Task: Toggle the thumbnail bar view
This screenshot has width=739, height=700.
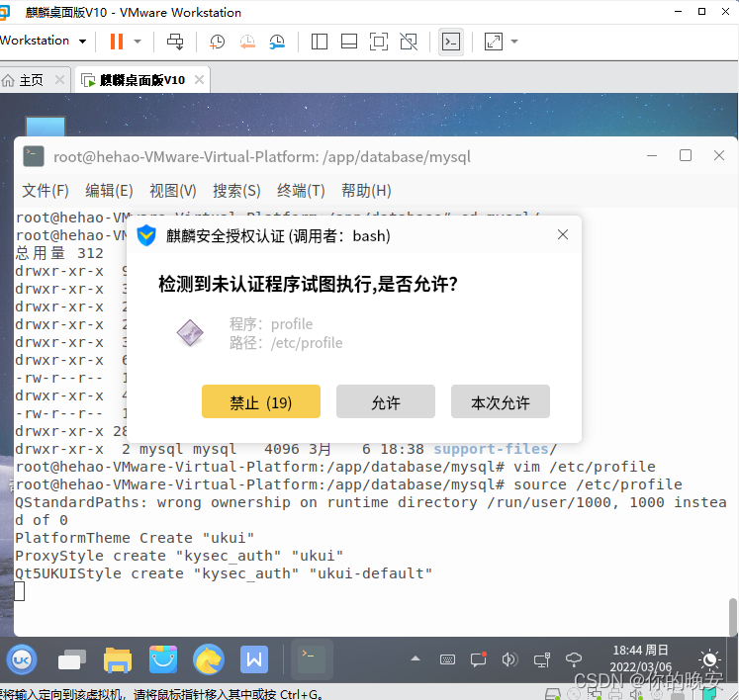Action: (x=349, y=42)
